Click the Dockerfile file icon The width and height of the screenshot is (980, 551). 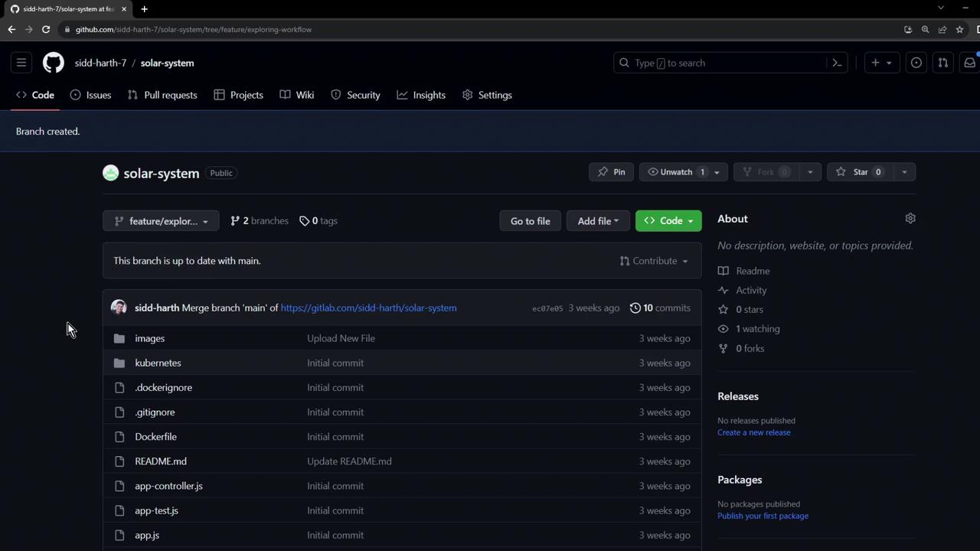coord(119,437)
